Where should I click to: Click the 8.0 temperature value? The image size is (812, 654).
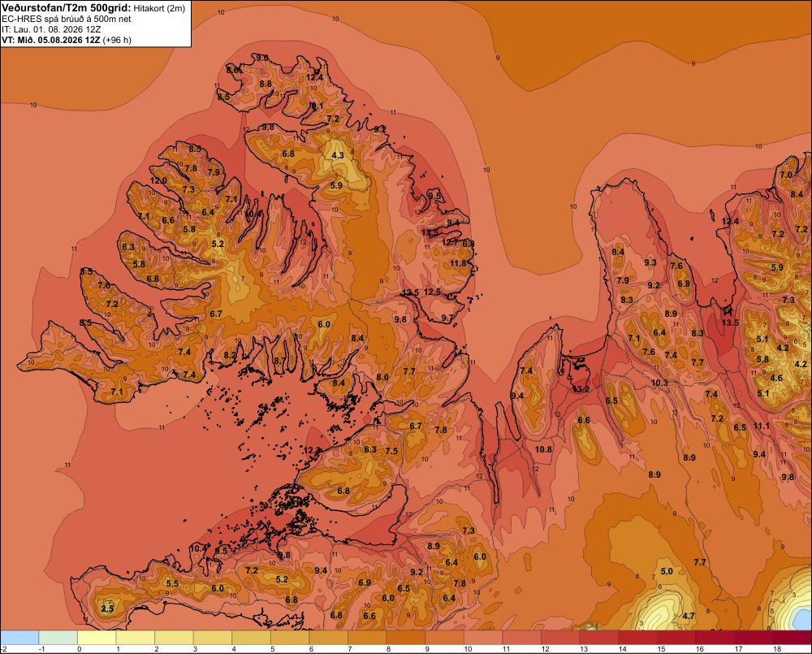tap(382, 377)
